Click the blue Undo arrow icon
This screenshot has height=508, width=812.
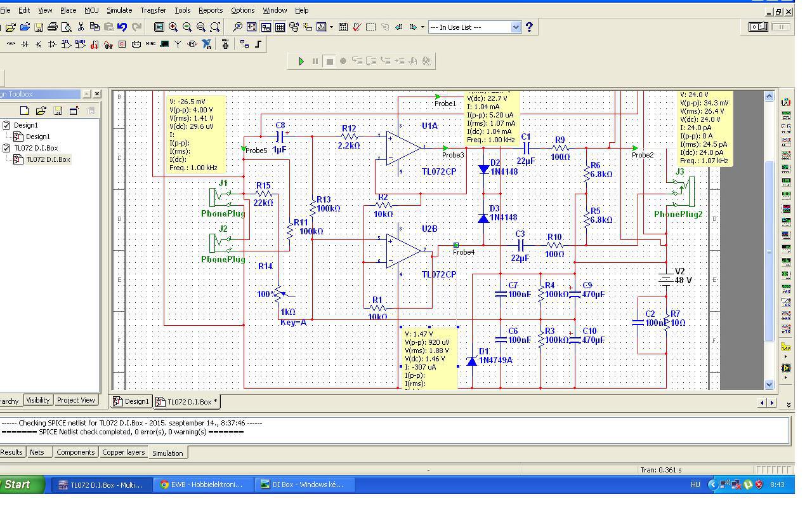122,27
